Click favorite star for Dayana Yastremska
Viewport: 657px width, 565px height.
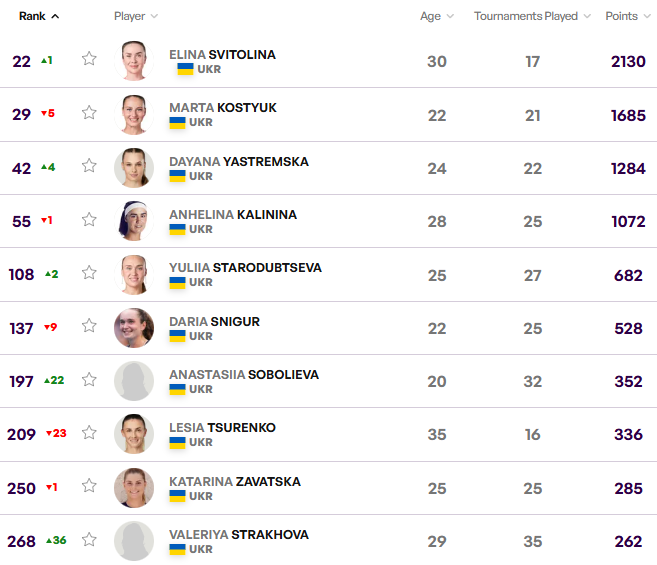[x=89, y=166]
